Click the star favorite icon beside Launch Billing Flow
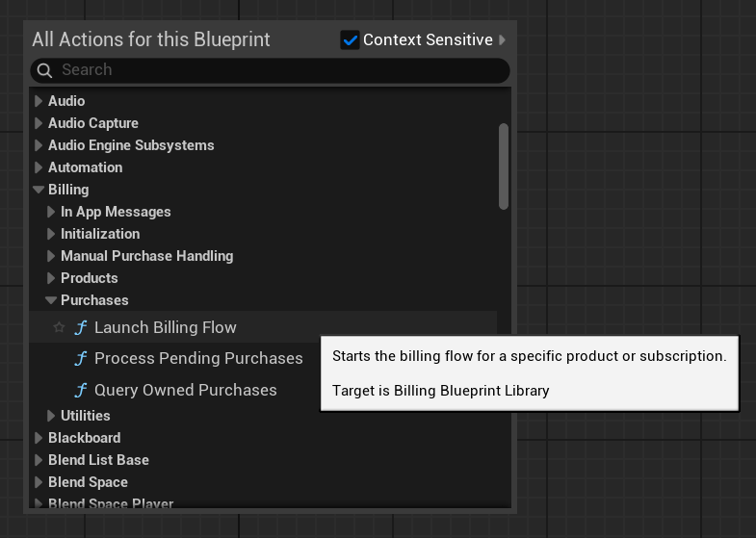This screenshot has width=756, height=538. 59,327
